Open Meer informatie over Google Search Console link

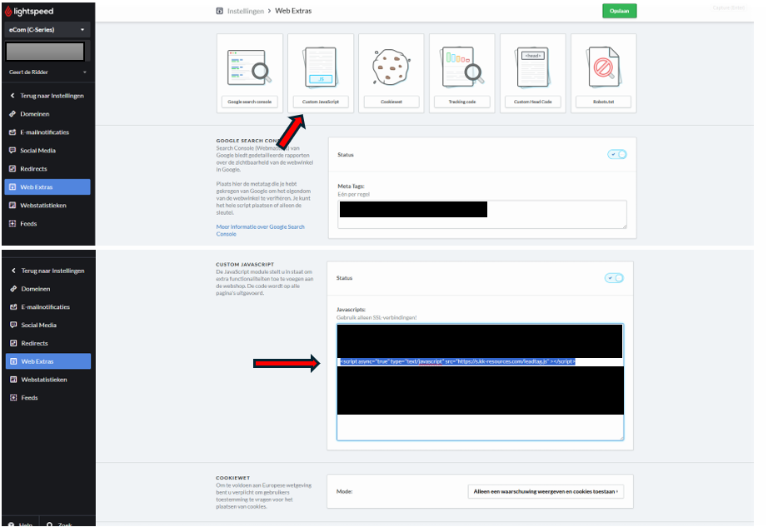[260, 231]
